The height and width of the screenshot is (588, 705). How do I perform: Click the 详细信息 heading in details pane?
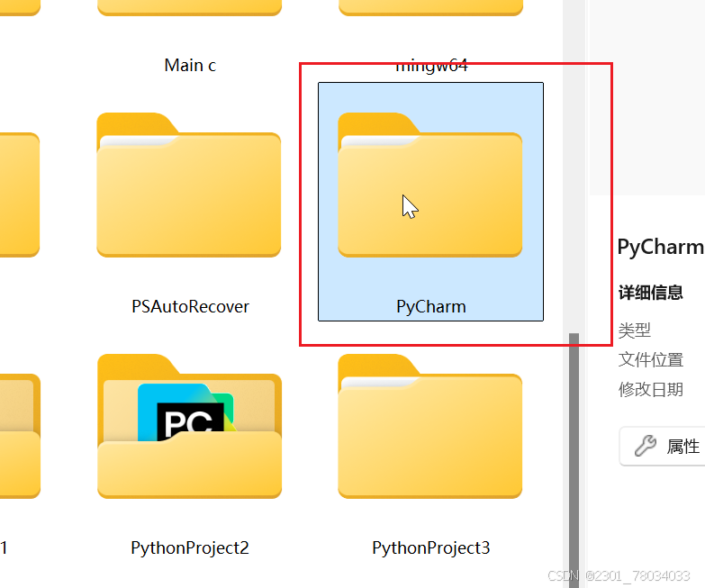pyautogui.click(x=651, y=293)
